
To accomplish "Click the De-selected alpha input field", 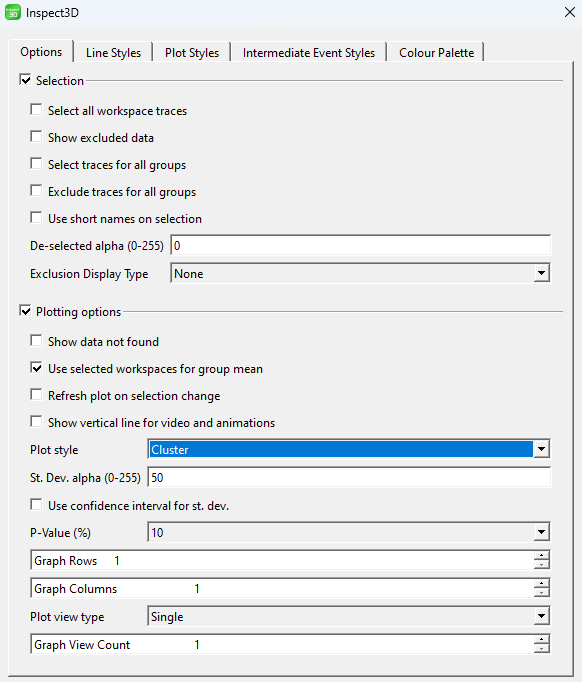I will point(361,246).
